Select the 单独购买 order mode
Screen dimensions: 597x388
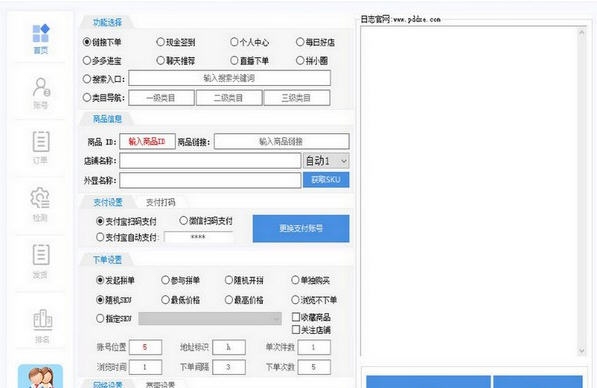pyautogui.click(x=310, y=281)
